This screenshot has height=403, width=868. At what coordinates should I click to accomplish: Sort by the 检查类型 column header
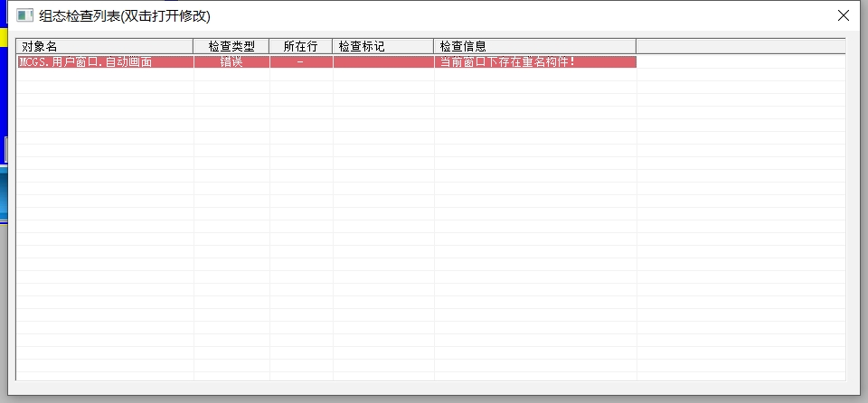pyautogui.click(x=231, y=46)
